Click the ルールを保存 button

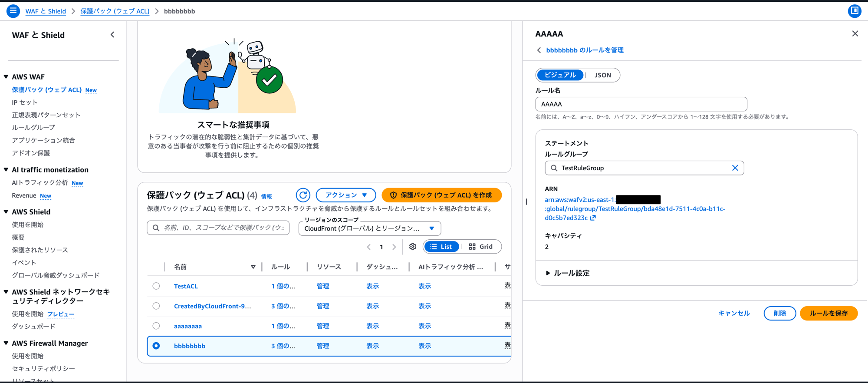point(829,313)
